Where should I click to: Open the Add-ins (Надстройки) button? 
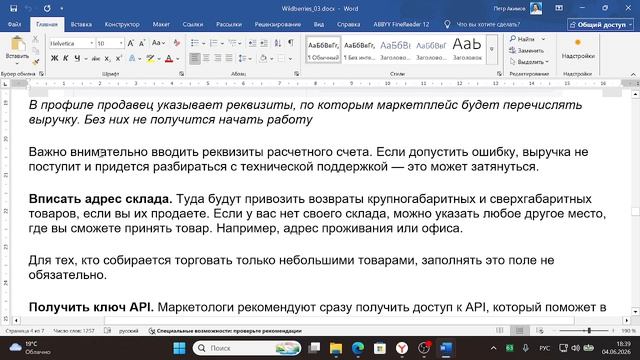pyautogui.click(x=578, y=49)
